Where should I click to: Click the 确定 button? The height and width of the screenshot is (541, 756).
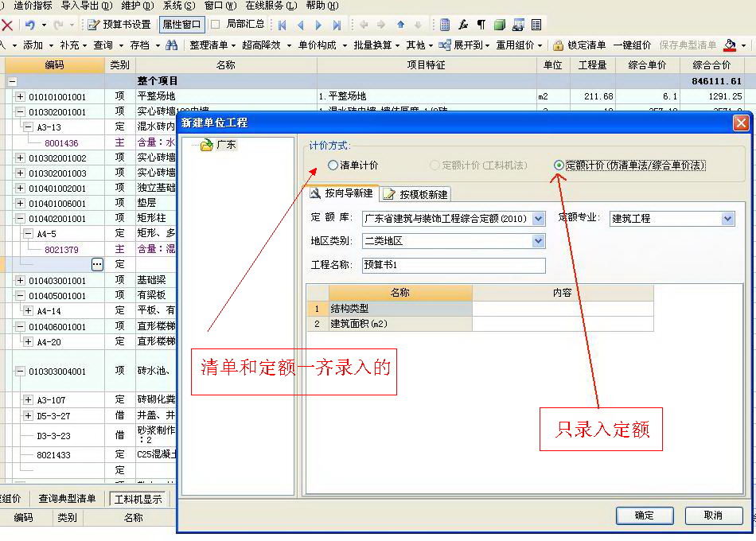pos(645,516)
